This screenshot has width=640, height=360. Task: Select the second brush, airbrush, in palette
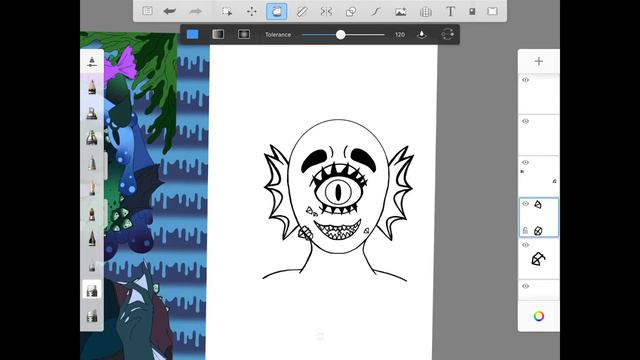[x=92, y=113]
